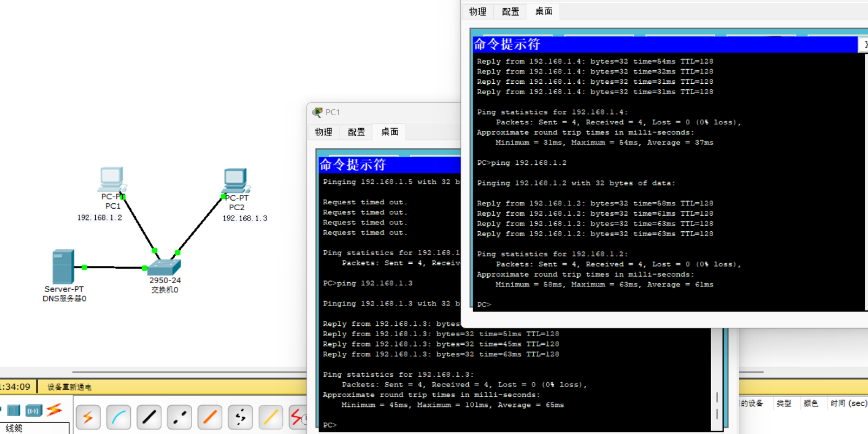Pick the yellow coaxial cable
Image resolution: width=868 pixels, height=434 pixels.
click(x=270, y=417)
